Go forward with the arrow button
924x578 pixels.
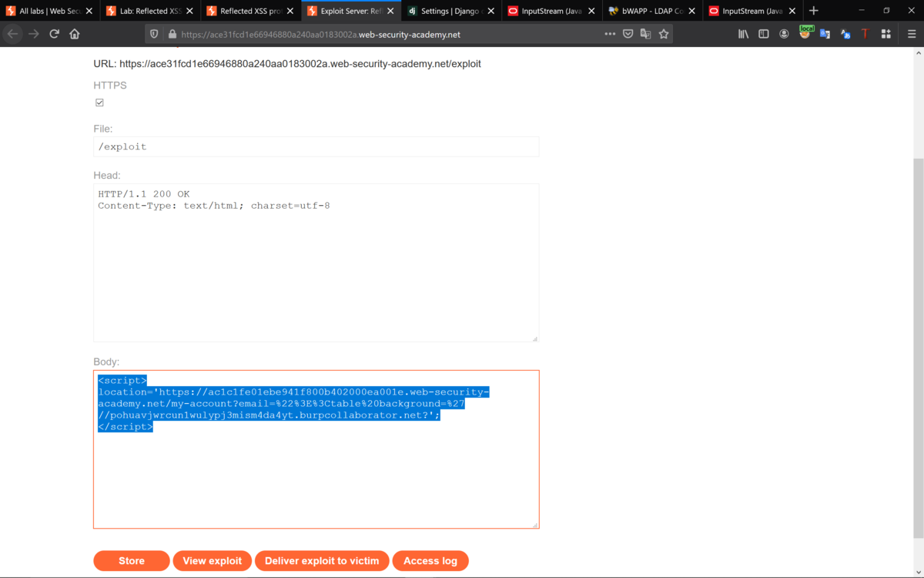click(x=33, y=34)
